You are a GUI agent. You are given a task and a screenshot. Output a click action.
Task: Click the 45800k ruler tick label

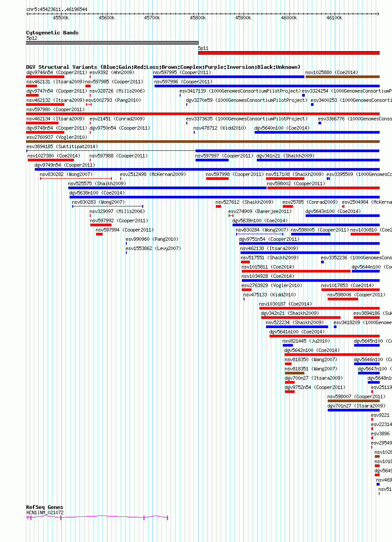[x=198, y=18]
